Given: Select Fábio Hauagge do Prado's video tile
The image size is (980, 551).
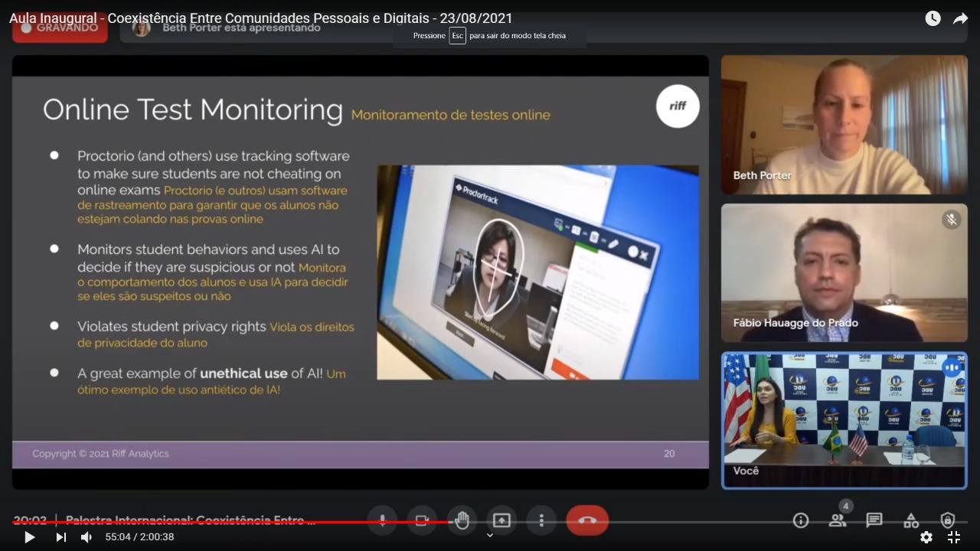Looking at the screenshot, I should [x=844, y=272].
